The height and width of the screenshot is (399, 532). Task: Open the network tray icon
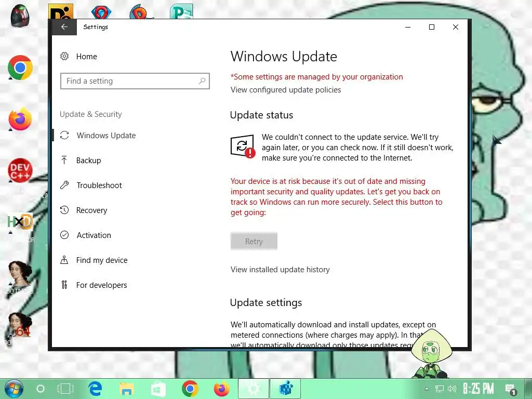click(x=440, y=389)
